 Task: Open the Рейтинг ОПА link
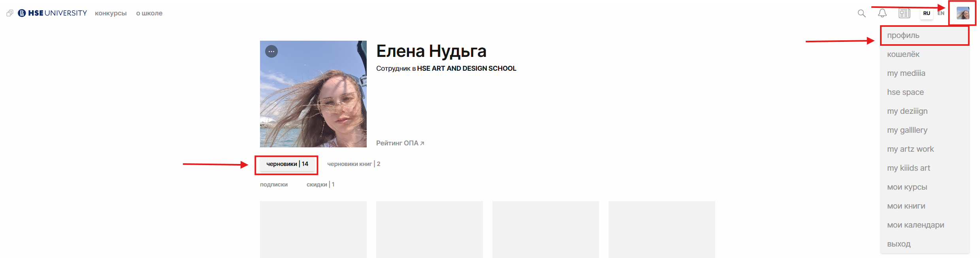pyautogui.click(x=400, y=143)
